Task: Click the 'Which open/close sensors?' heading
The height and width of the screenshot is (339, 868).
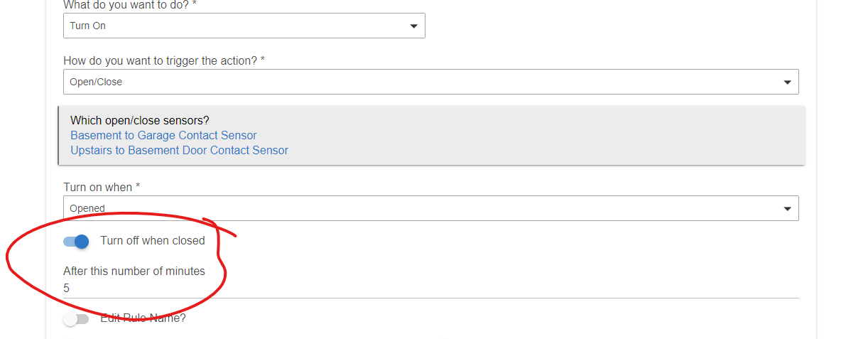Action: tap(140, 120)
